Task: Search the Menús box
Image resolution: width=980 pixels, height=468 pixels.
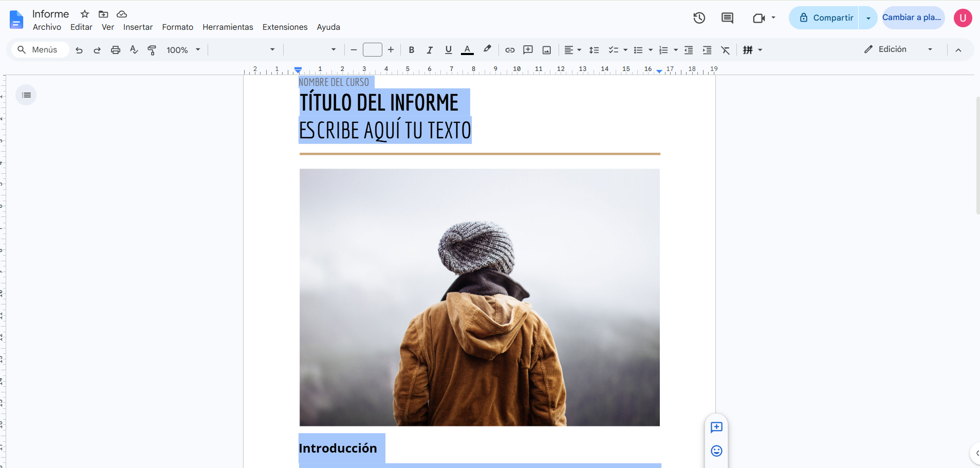Action: click(40, 50)
